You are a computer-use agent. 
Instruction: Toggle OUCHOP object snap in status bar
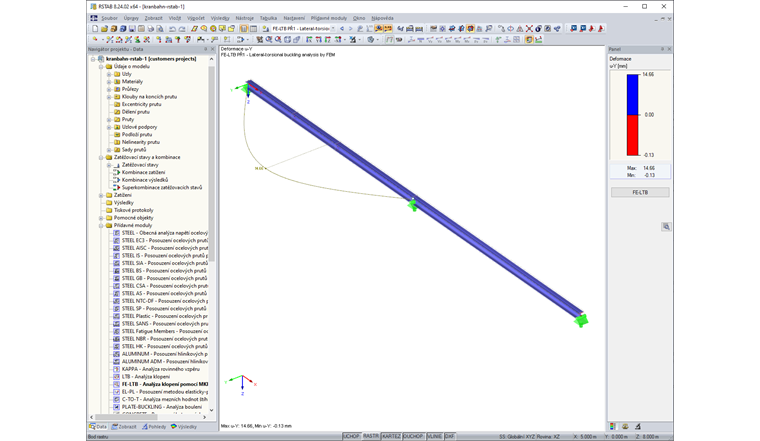click(413, 437)
